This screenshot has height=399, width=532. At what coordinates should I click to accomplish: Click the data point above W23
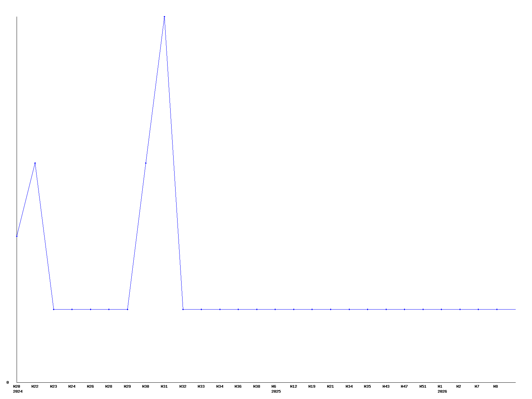coord(54,309)
